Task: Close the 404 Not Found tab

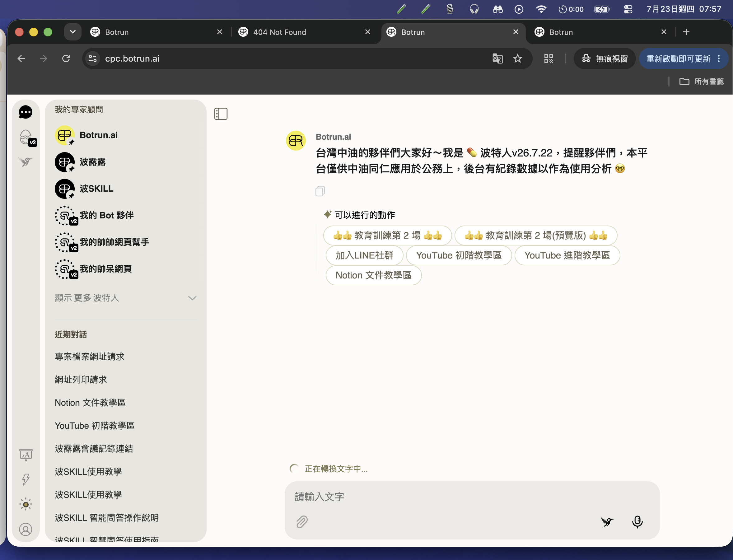Action: [368, 32]
